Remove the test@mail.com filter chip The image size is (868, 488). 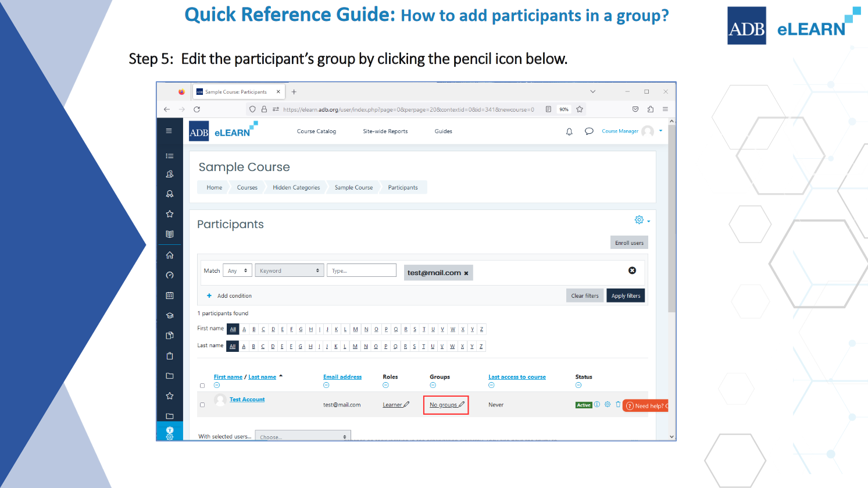coord(465,272)
